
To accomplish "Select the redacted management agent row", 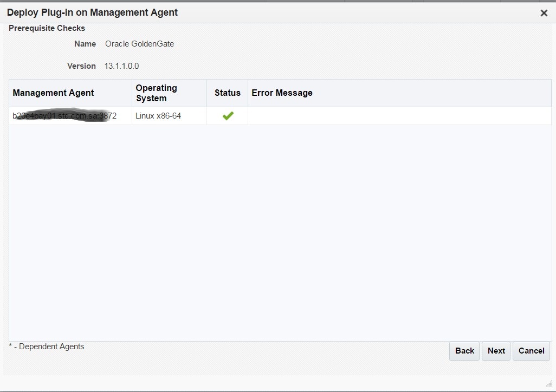I will click(64, 116).
